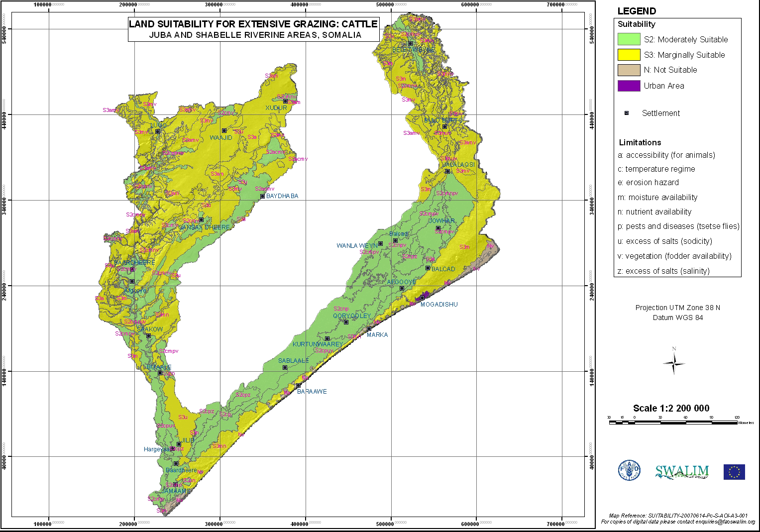Viewport: 760px width, 532px height.
Task: Click the Land Suitability map title box
Action: tap(253, 29)
